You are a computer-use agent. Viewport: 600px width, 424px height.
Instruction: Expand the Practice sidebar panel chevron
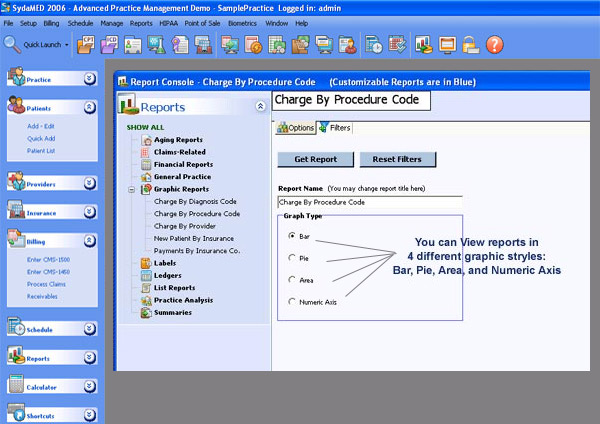pos(89,78)
